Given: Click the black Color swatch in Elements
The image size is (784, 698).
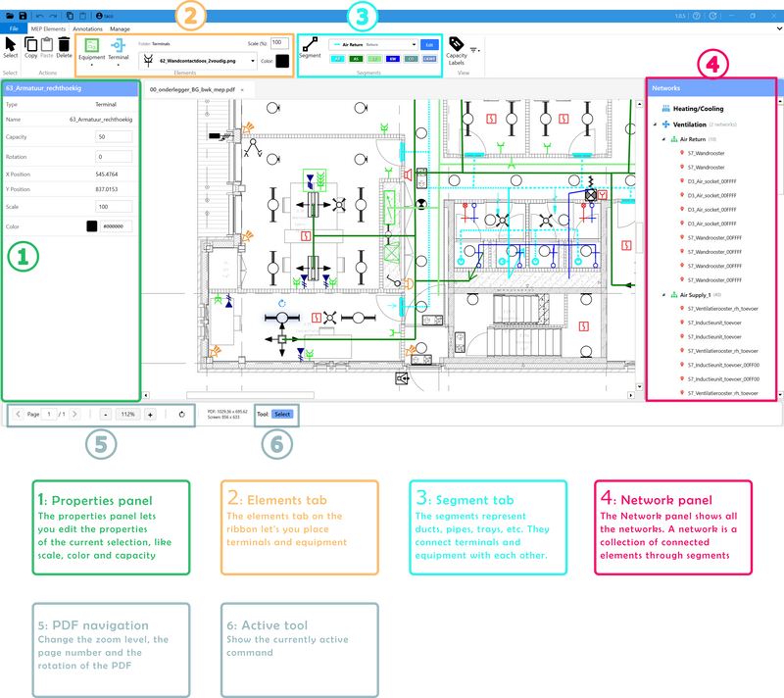Looking at the screenshot, I should pyautogui.click(x=282, y=61).
